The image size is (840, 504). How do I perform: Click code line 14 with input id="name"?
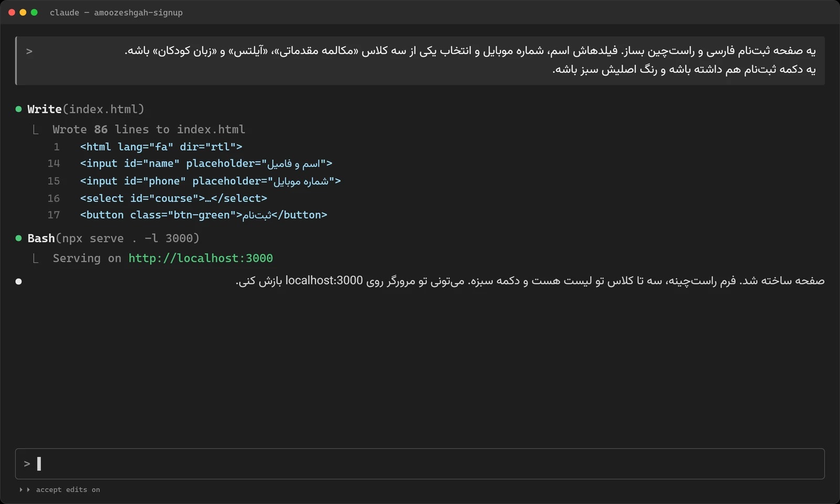206,164
